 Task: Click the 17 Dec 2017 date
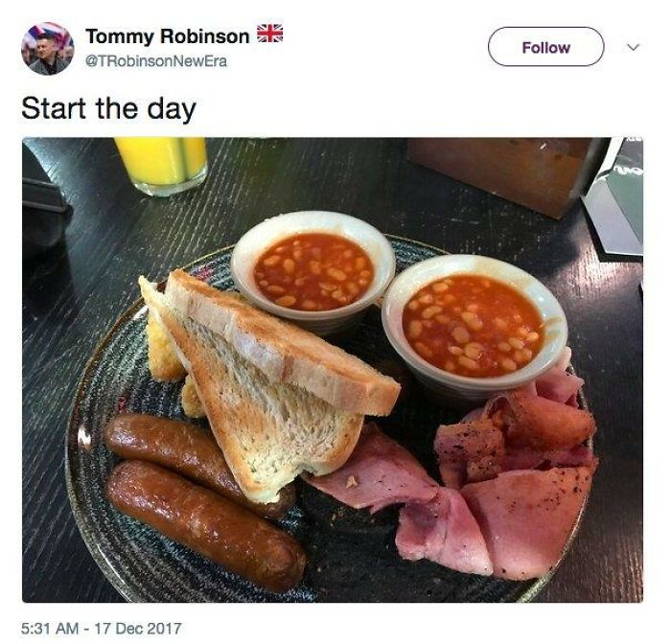click(x=138, y=629)
